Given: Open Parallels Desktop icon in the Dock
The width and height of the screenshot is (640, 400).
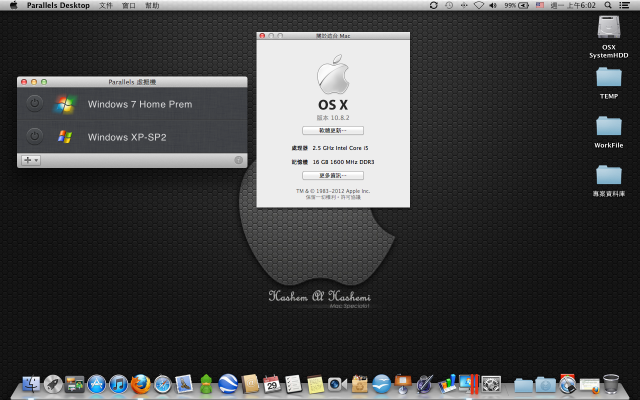Looking at the screenshot, I should pyautogui.click(x=469, y=384).
